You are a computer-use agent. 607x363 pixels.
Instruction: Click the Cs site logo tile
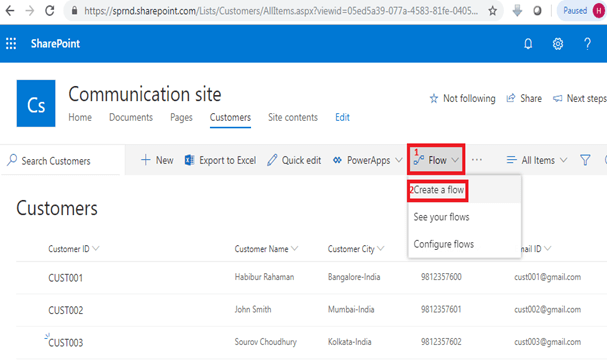point(36,103)
